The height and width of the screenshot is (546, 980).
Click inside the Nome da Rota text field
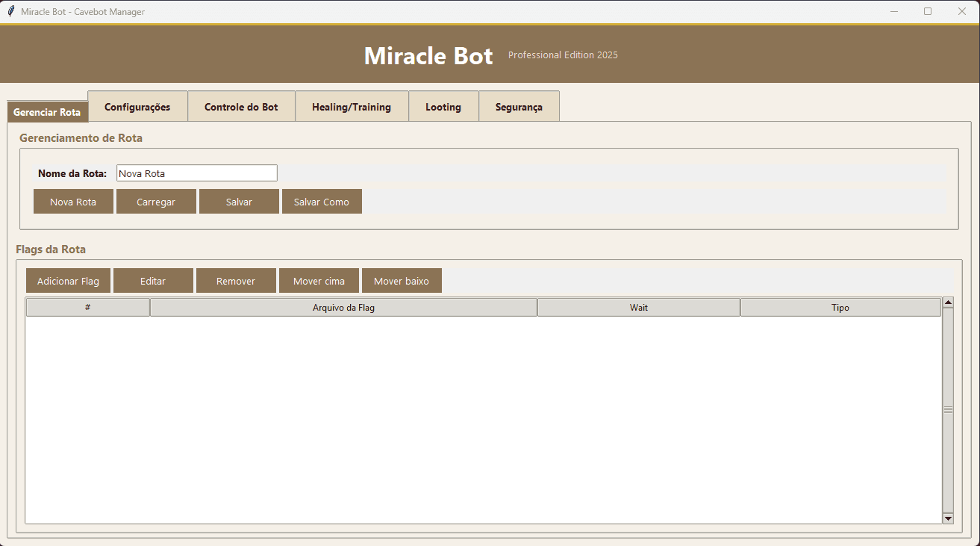pyautogui.click(x=196, y=173)
